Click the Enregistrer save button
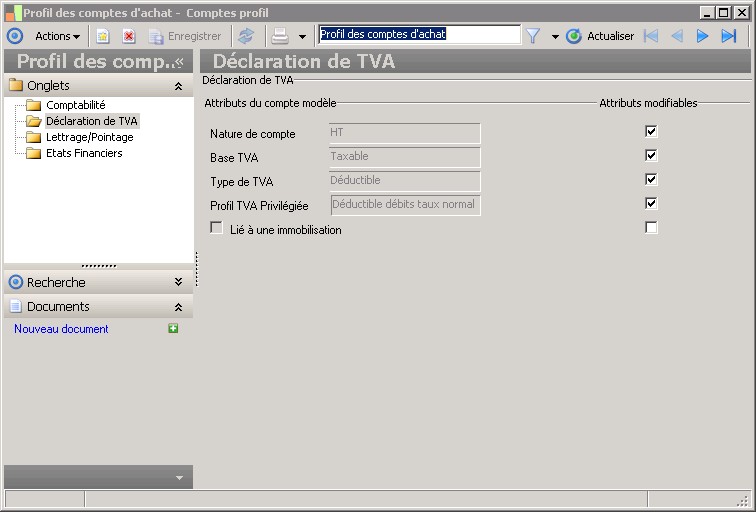This screenshot has height=512, width=756. (x=185, y=36)
